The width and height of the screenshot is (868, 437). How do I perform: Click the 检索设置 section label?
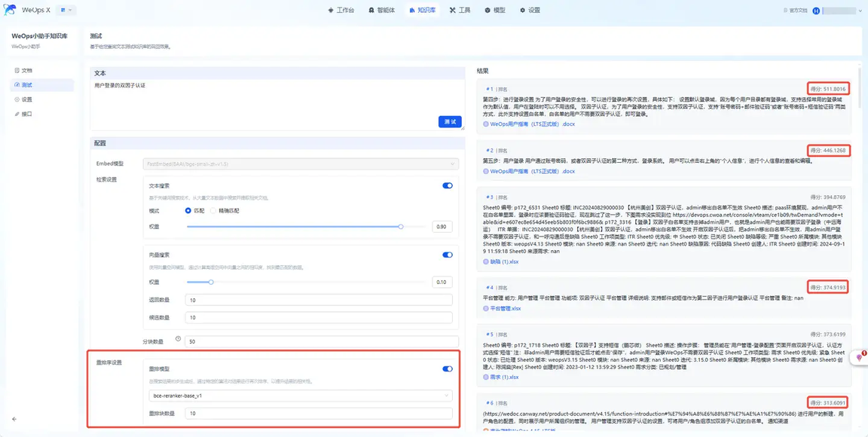pyautogui.click(x=106, y=179)
